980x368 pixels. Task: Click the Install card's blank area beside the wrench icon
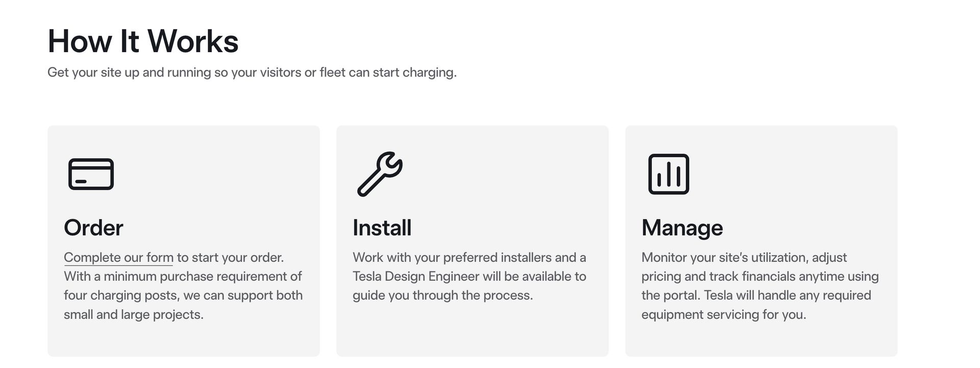coord(505,174)
